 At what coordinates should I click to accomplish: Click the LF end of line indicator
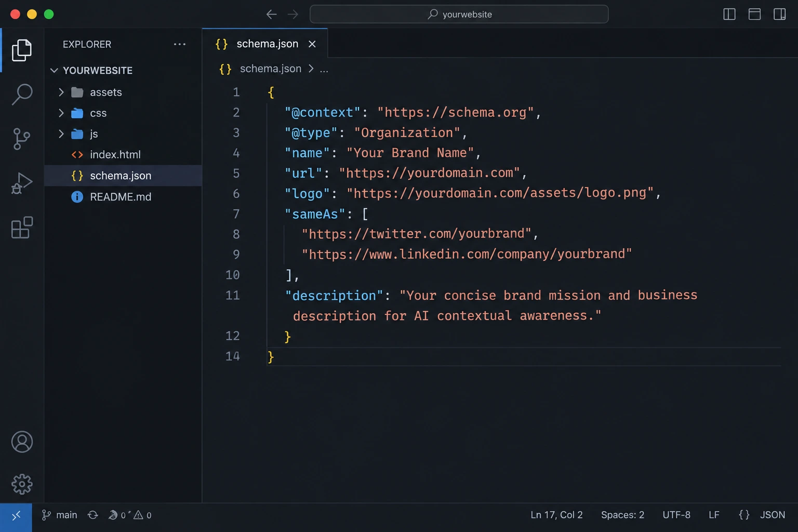pos(714,515)
